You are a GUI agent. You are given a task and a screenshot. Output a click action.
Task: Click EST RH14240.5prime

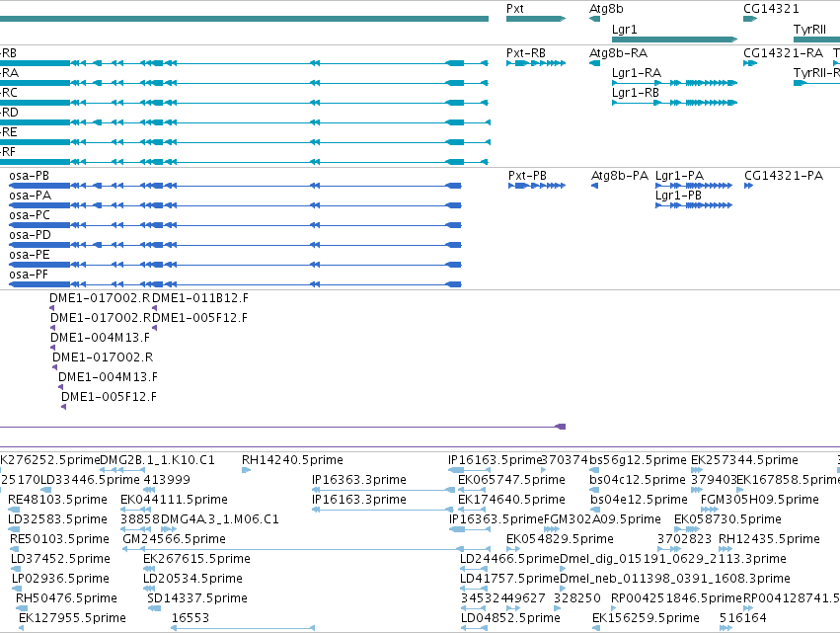pyautogui.click(x=292, y=460)
